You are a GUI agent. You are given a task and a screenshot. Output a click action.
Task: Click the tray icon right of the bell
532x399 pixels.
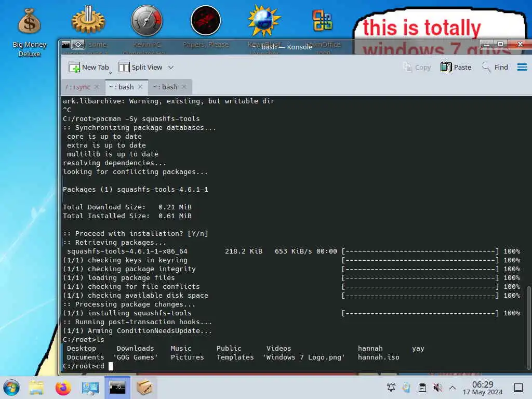(x=406, y=387)
